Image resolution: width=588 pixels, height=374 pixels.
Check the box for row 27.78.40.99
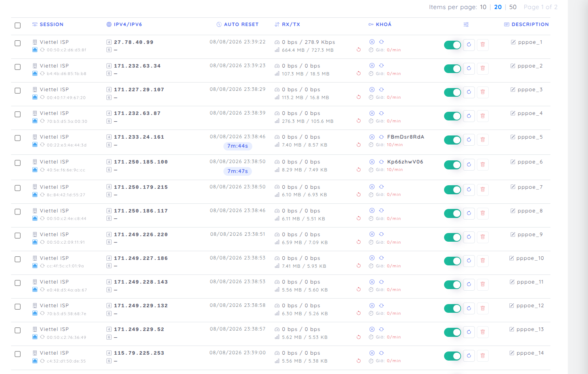[17, 43]
